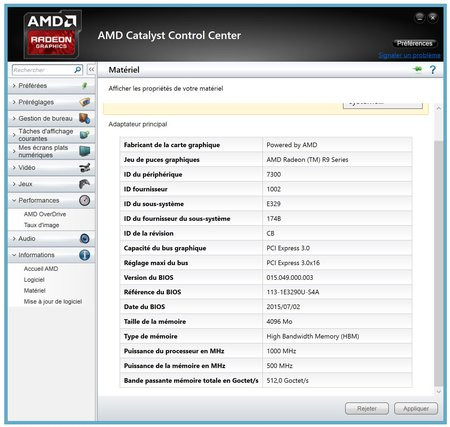The image size is (450, 427).
Task: Click the Jeux gamepad icon
Action: click(85, 184)
